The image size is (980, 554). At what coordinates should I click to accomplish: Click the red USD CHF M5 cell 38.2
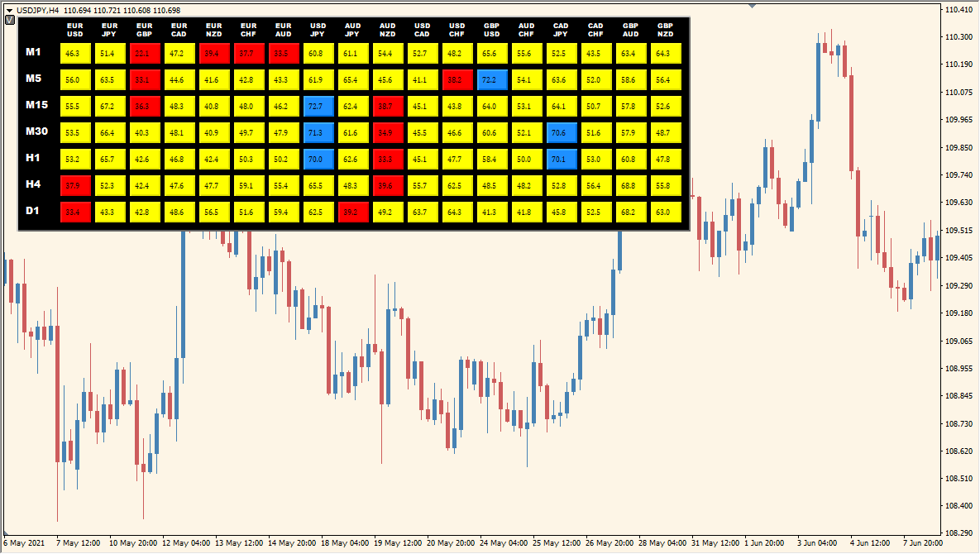click(x=457, y=80)
